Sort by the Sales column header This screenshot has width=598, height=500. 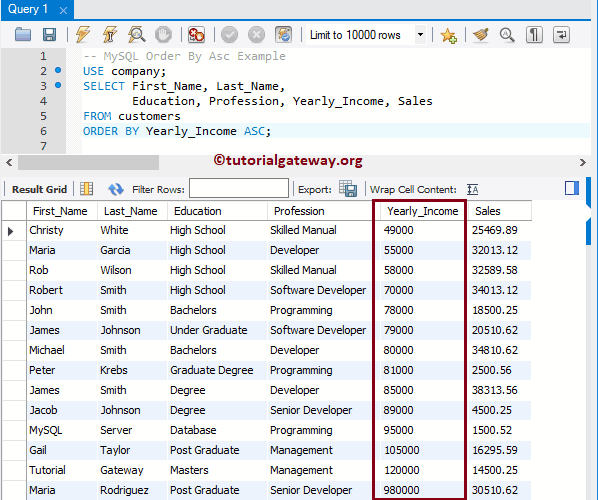point(499,211)
